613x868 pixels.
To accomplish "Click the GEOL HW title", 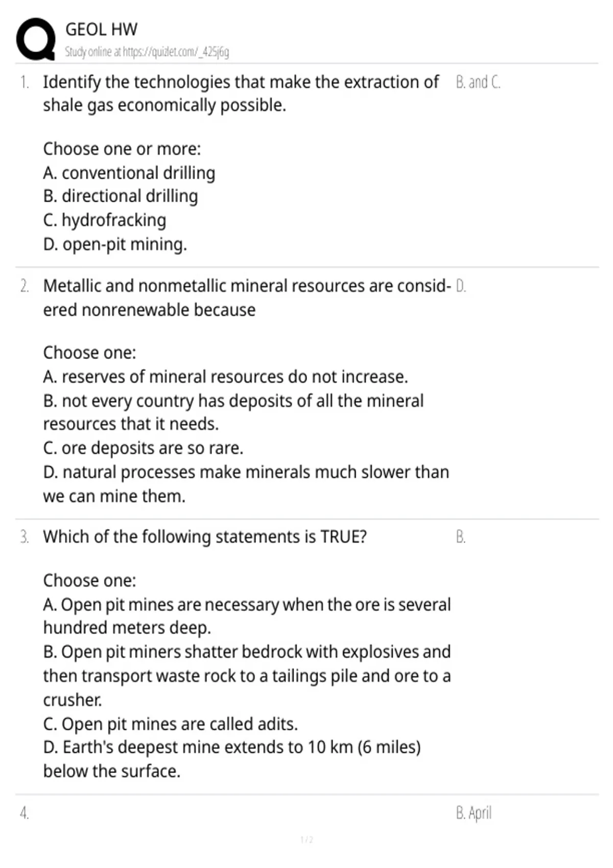I will [x=101, y=29].
